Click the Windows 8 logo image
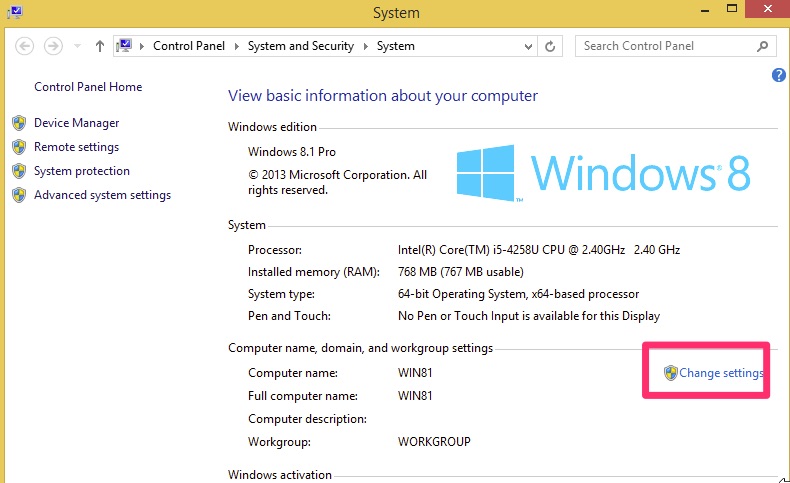 point(603,173)
